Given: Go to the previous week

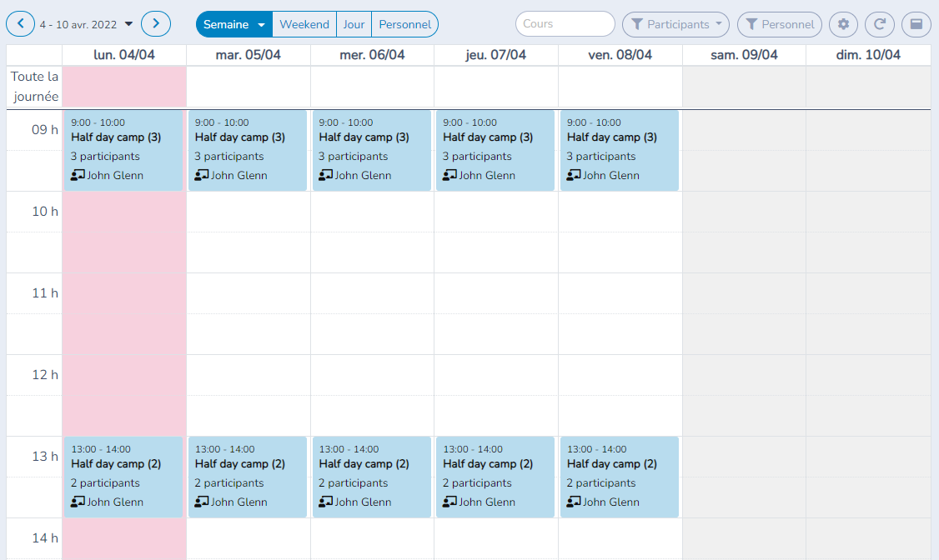Looking at the screenshot, I should (20, 24).
